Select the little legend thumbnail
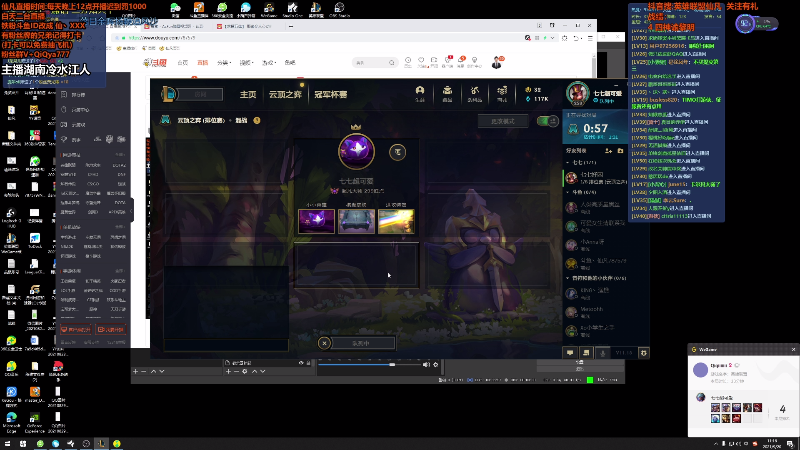Screen dimensions: 800x450 316,221
